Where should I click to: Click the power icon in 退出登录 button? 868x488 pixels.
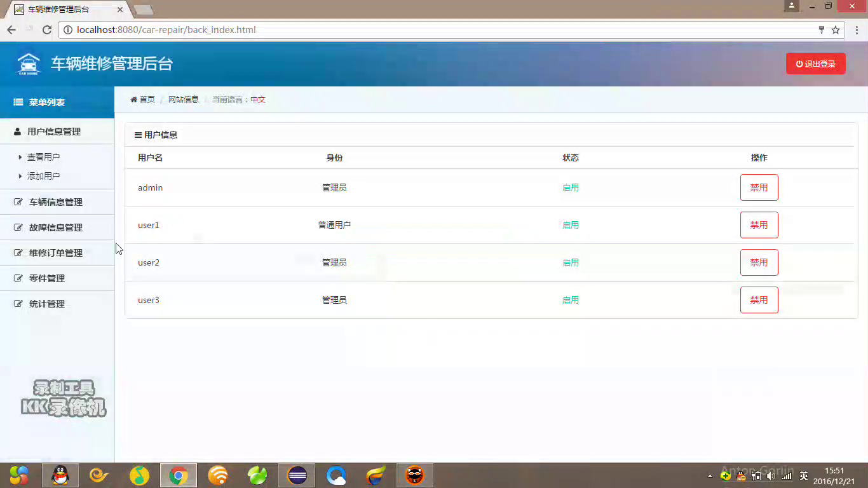point(799,64)
